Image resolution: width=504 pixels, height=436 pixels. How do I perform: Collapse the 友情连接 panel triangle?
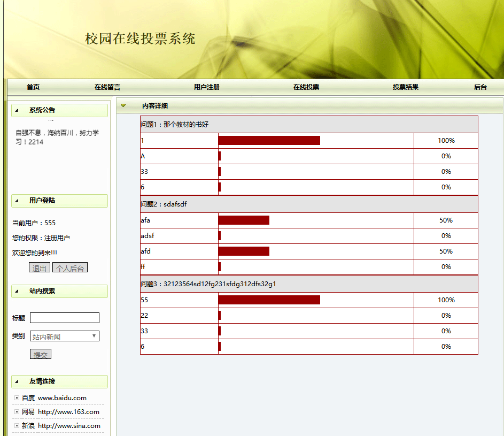coord(17,381)
